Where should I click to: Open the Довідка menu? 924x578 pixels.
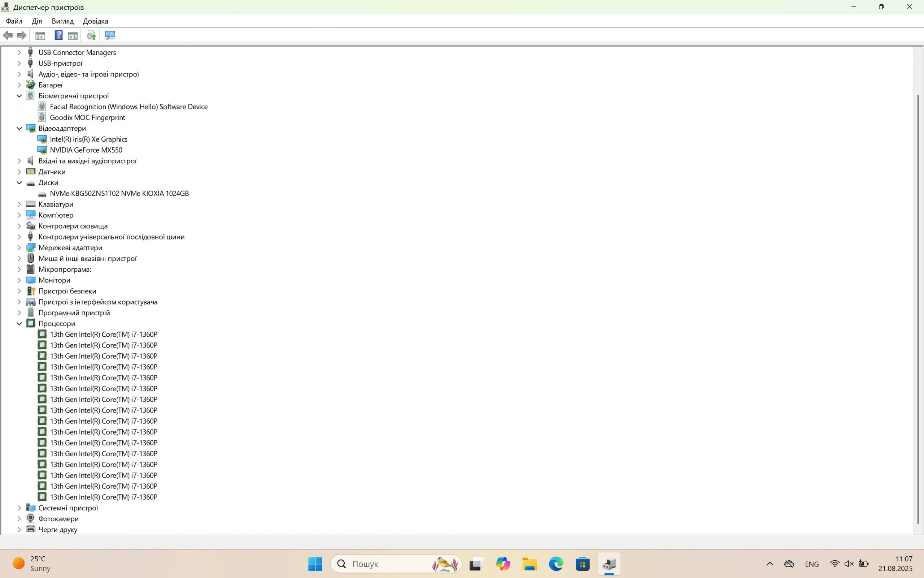pyautogui.click(x=95, y=21)
